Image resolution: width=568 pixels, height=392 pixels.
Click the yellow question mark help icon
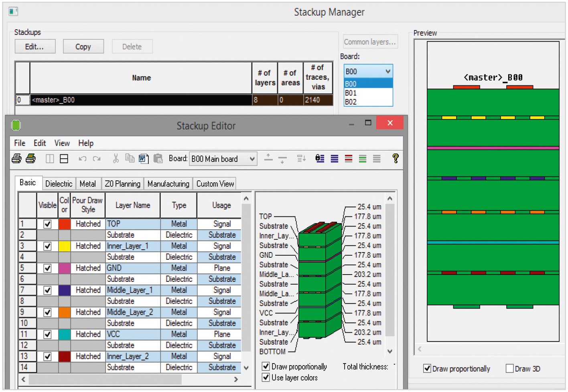pyautogui.click(x=395, y=159)
